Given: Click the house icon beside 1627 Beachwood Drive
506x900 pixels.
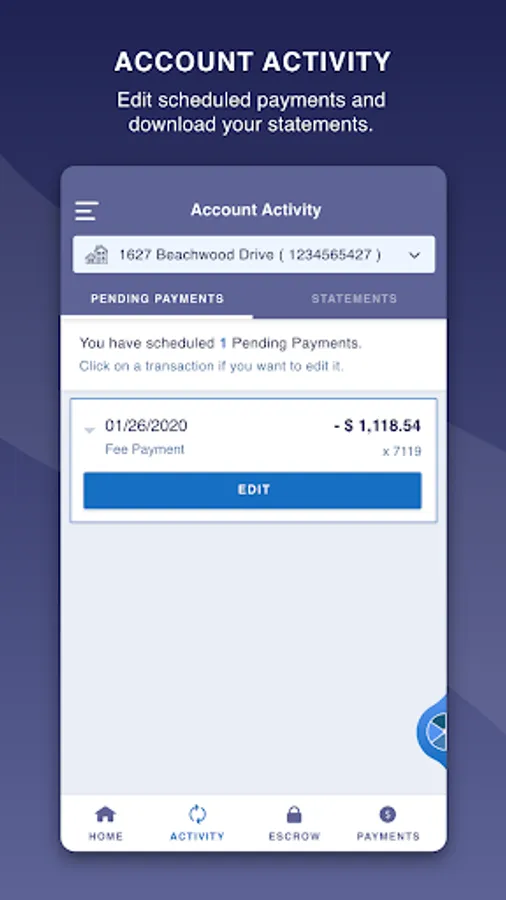Looking at the screenshot, I should pos(96,254).
